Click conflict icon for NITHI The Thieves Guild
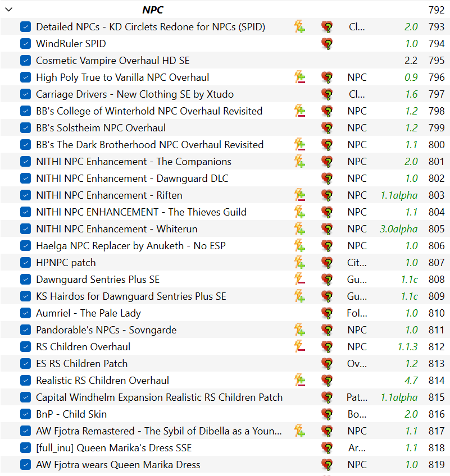The height and width of the screenshot is (476, 450). [299, 212]
